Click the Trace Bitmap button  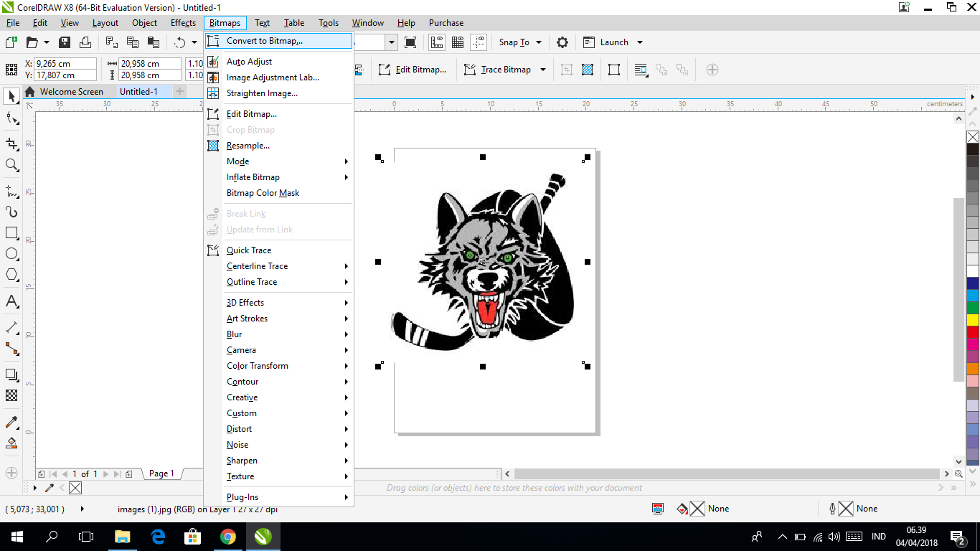point(498,70)
